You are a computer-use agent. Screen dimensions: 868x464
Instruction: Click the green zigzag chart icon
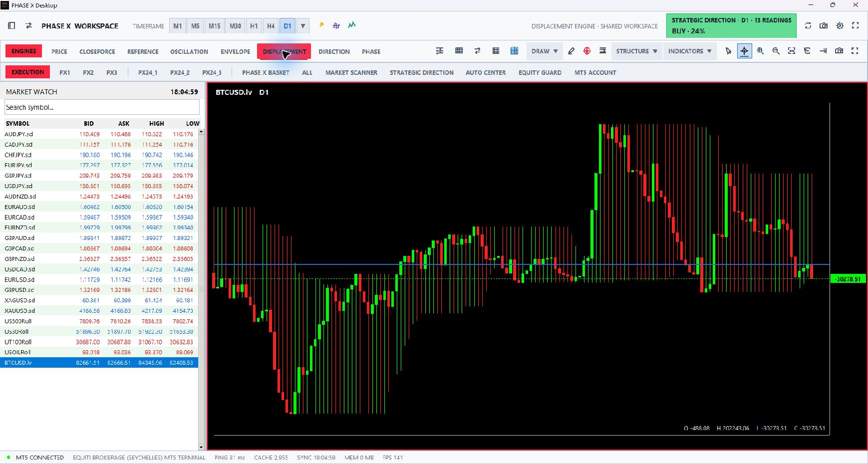click(352, 25)
